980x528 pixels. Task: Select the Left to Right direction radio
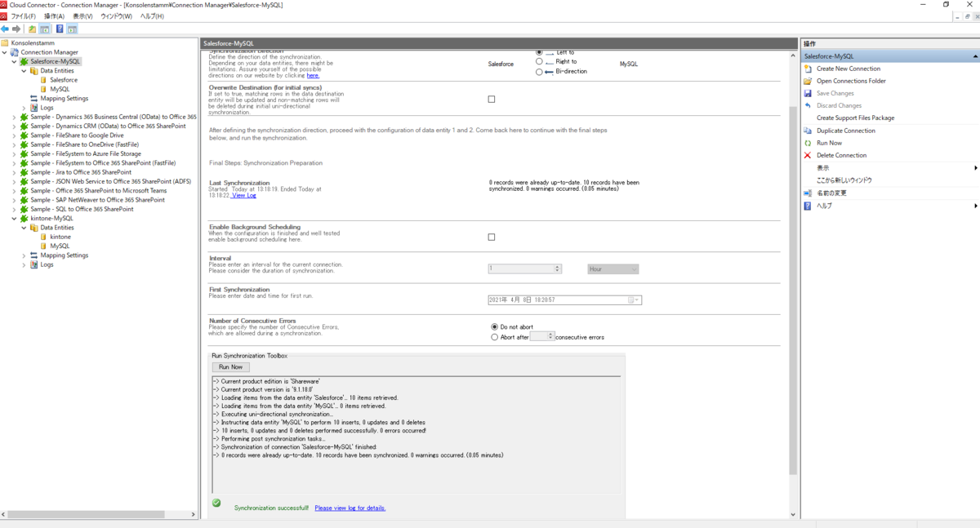pyautogui.click(x=539, y=52)
